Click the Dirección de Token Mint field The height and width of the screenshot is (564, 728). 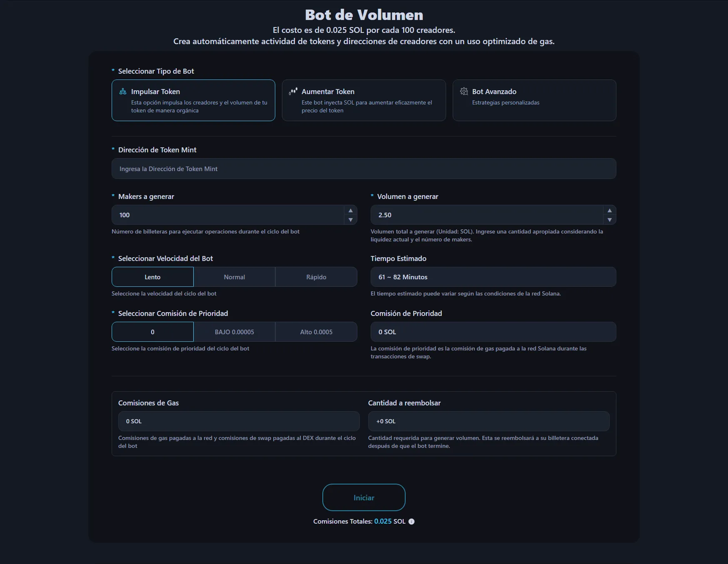tap(364, 169)
